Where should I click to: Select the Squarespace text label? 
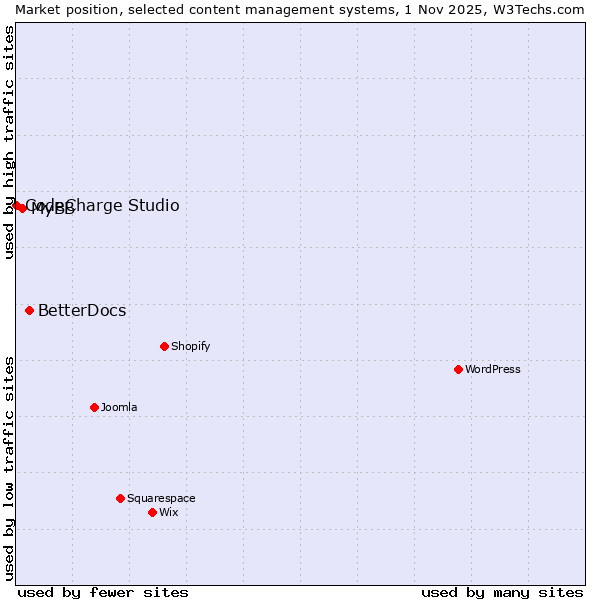coord(161,498)
